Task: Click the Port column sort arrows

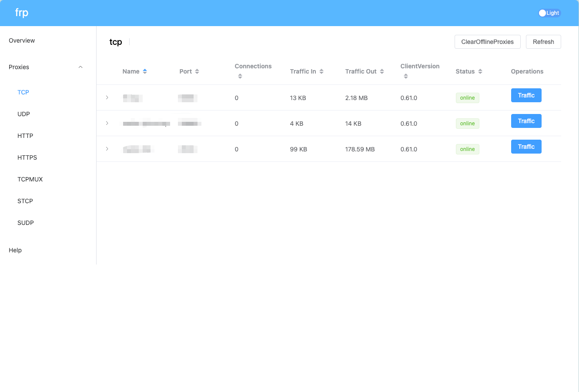Action: tap(197, 71)
